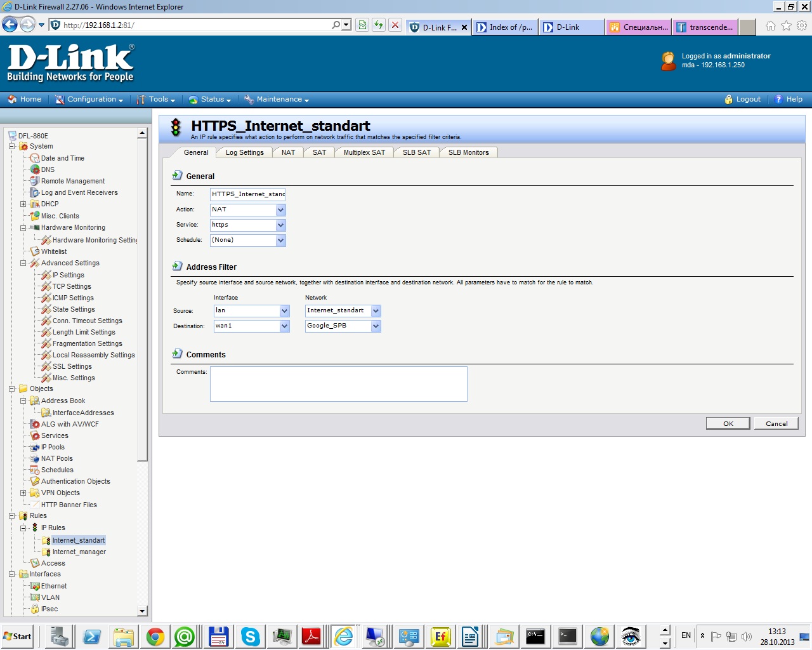Screen dimensions: 812x650
Task: Click the IPsec lock icon in the tree
Action: [35, 609]
